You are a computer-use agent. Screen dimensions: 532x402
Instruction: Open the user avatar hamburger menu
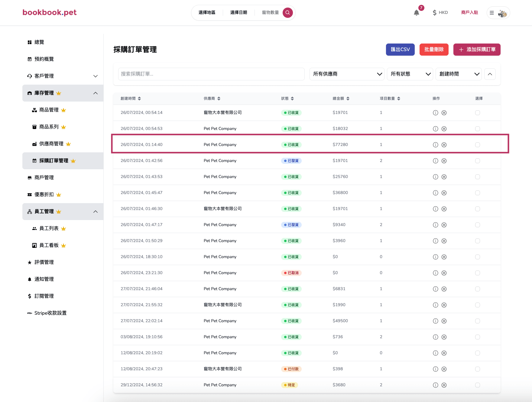pos(498,13)
